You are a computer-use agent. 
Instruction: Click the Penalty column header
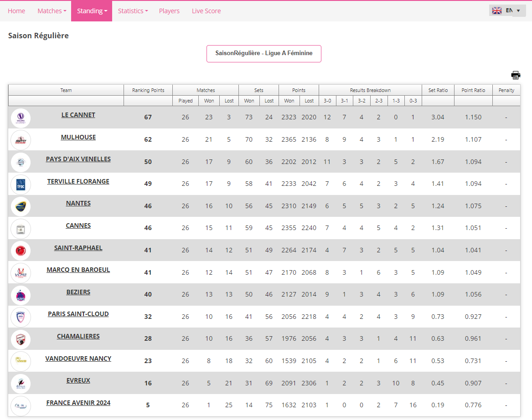click(x=506, y=90)
